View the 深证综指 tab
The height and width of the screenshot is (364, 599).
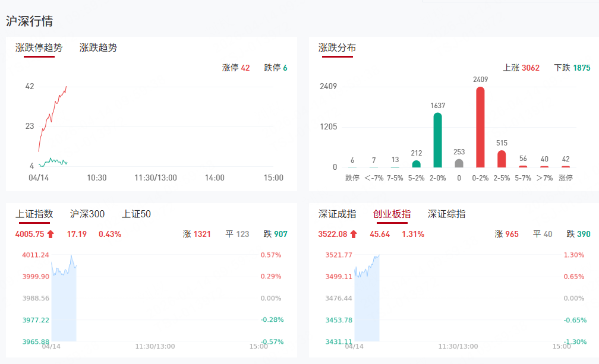click(446, 214)
